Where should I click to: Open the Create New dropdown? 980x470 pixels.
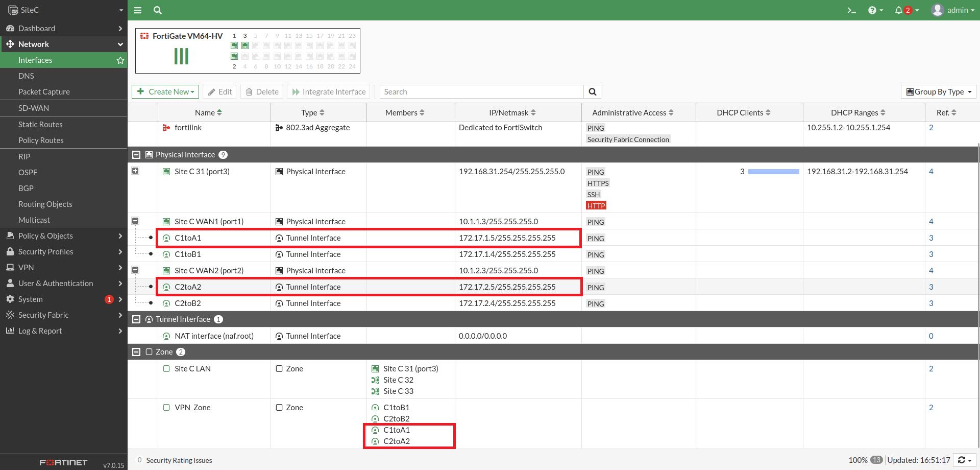click(166, 92)
